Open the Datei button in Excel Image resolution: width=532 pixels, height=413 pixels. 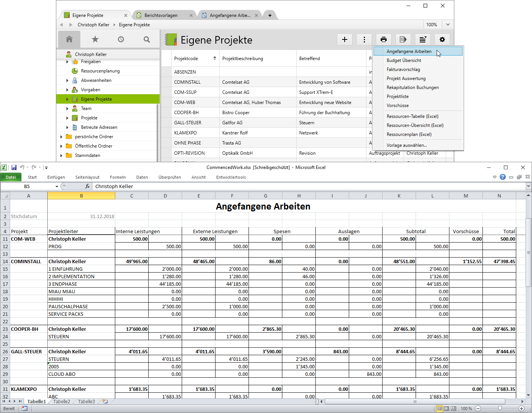(11, 177)
